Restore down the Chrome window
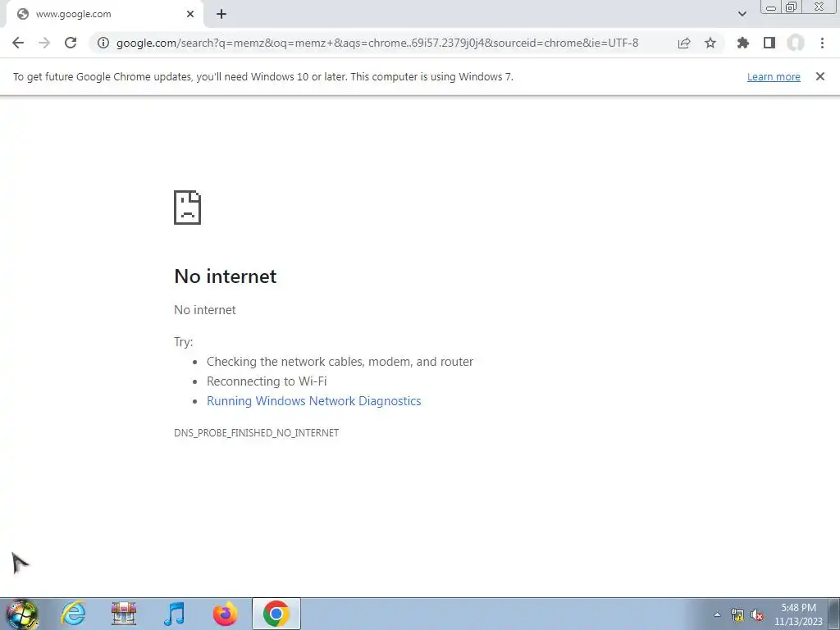Screen dimensions: 840x630 tap(791, 7)
